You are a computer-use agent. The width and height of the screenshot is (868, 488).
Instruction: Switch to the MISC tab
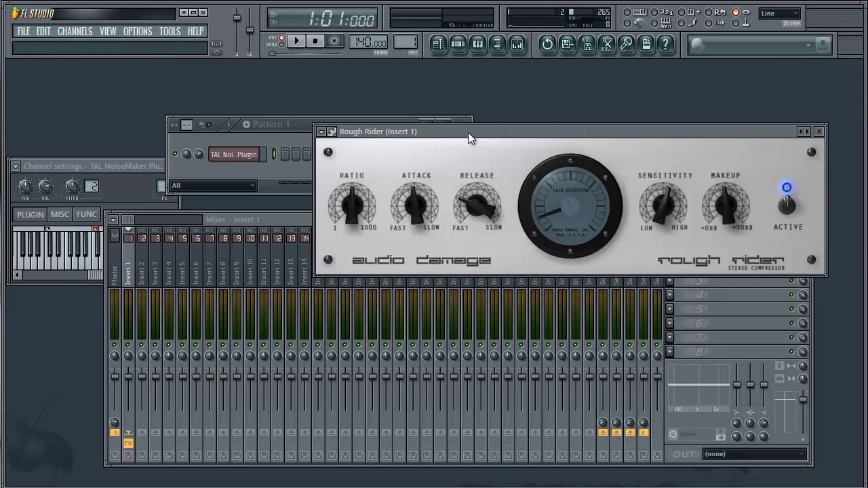point(60,214)
